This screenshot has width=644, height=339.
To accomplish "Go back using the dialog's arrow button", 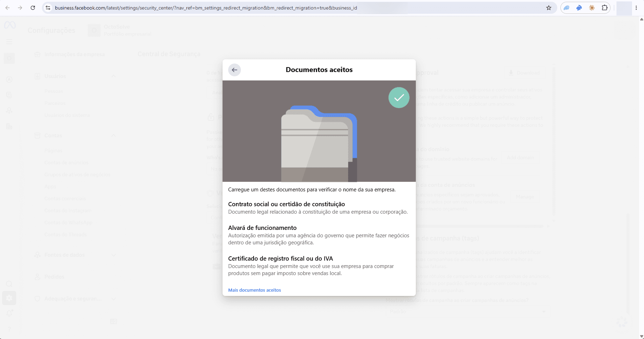I will click(235, 70).
